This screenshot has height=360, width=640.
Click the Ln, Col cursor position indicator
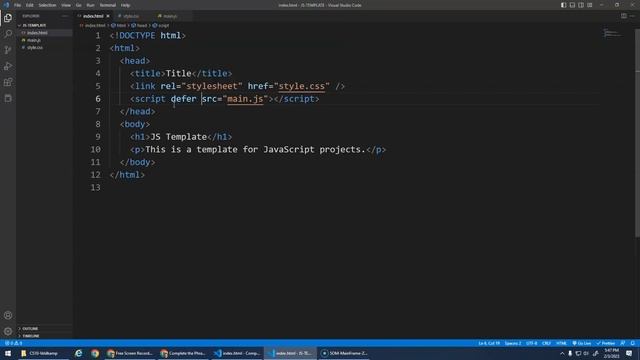pos(489,343)
